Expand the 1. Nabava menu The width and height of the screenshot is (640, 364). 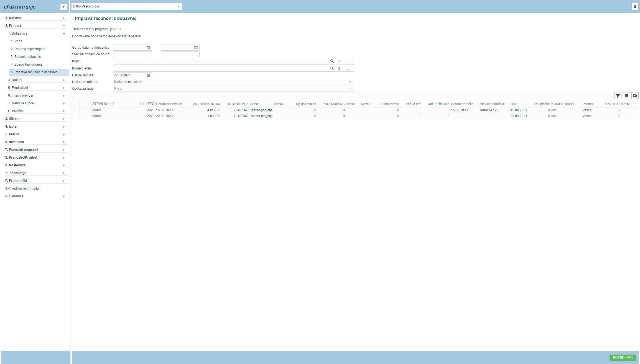point(36,18)
